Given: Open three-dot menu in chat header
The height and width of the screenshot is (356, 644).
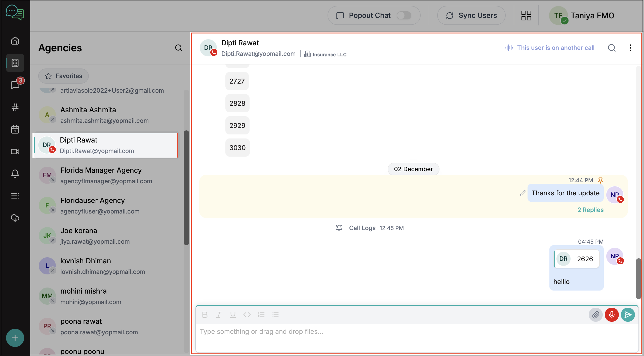Looking at the screenshot, I should coord(630,48).
